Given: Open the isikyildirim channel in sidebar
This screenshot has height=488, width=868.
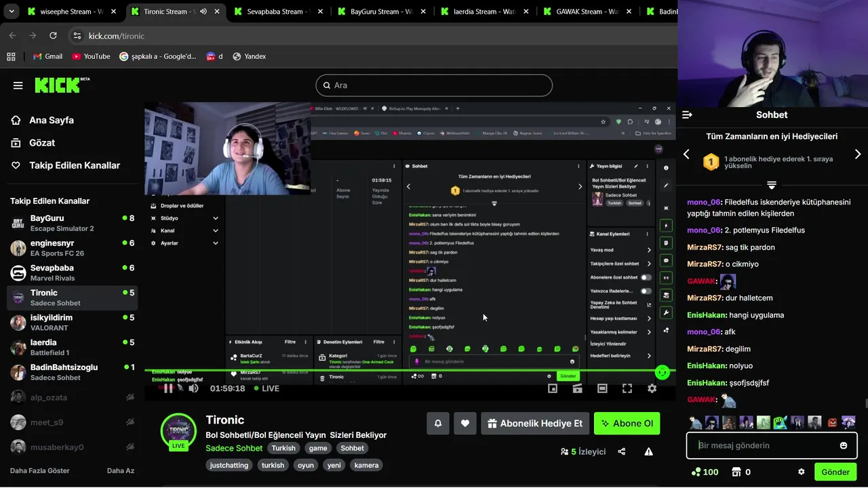Looking at the screenshot, I should [73, 323].
